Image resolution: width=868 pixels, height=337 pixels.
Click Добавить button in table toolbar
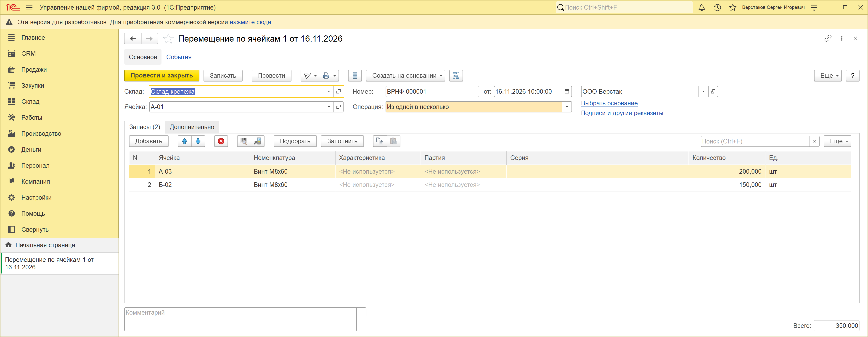[149, 141]
